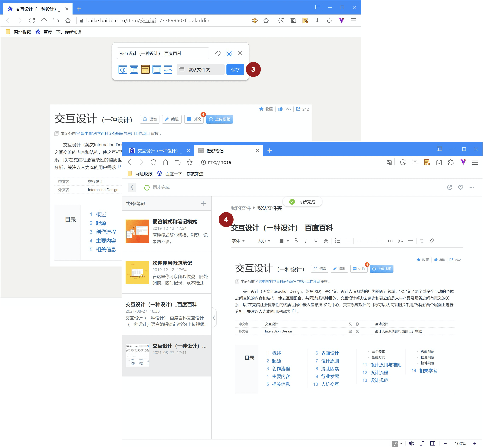Open the hamburger menu in back window
The width and height of the screenshot is (483, 448).
point(353,21)
